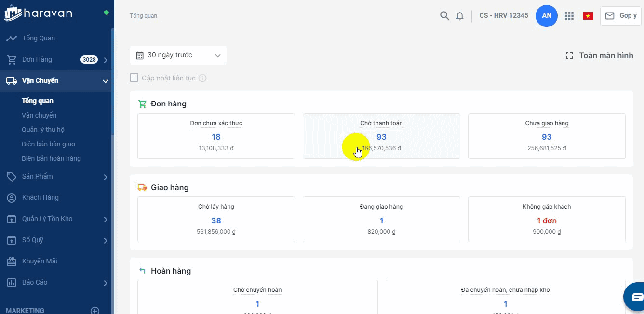Click the Vietnam flag language icon
This screenshot has height=314, width=644.
click(588, 16)
